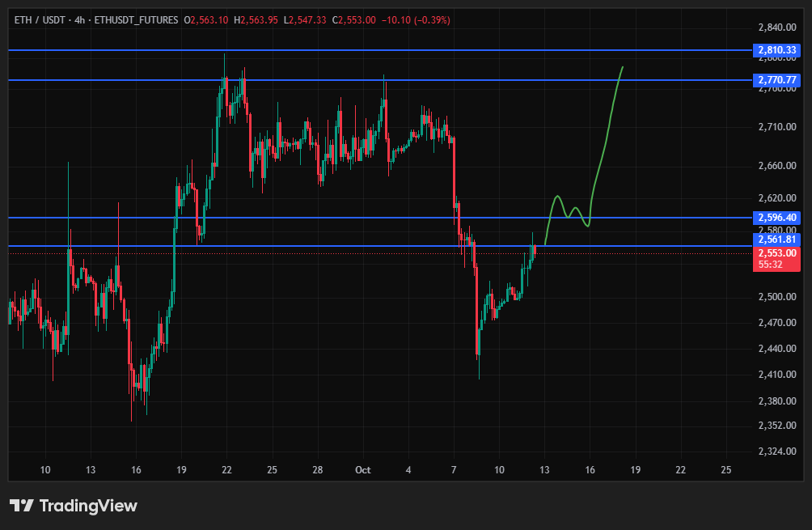Click the 4h interval in chart legend
Image resolution: width=812 pixels, height=530 pixels.
pyautogui.click(x=79, y=20)
